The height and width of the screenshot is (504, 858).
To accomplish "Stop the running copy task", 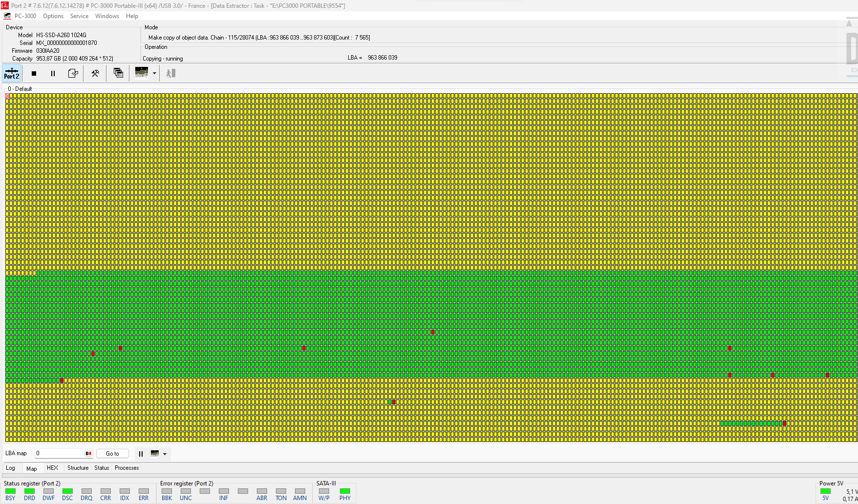I will [x=34, y=73].
